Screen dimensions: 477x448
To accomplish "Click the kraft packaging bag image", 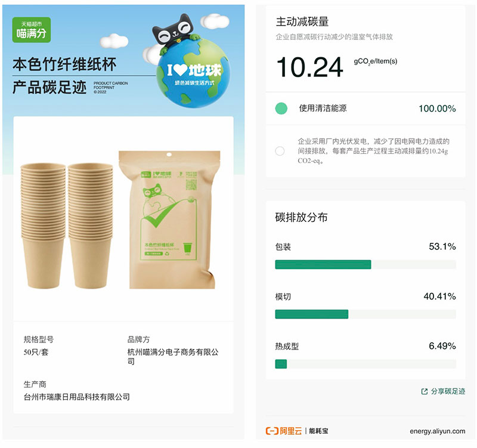I will [169, 220].
